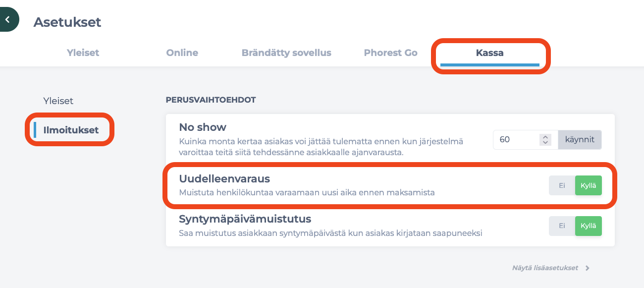The height and width of the screenshot is (288, 644).
Task: Open Yleiset in the left sidebar
Action: (58, 101)
